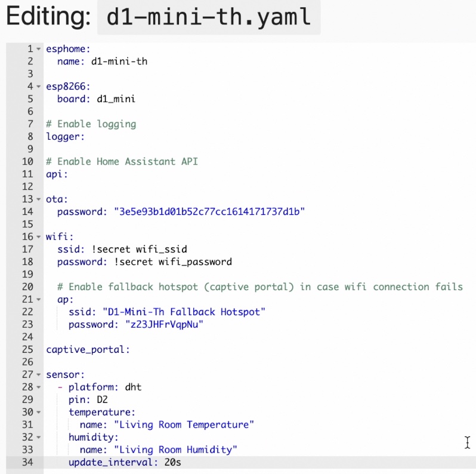
Task: Click the 'esphome:' key
Action: 68,49
